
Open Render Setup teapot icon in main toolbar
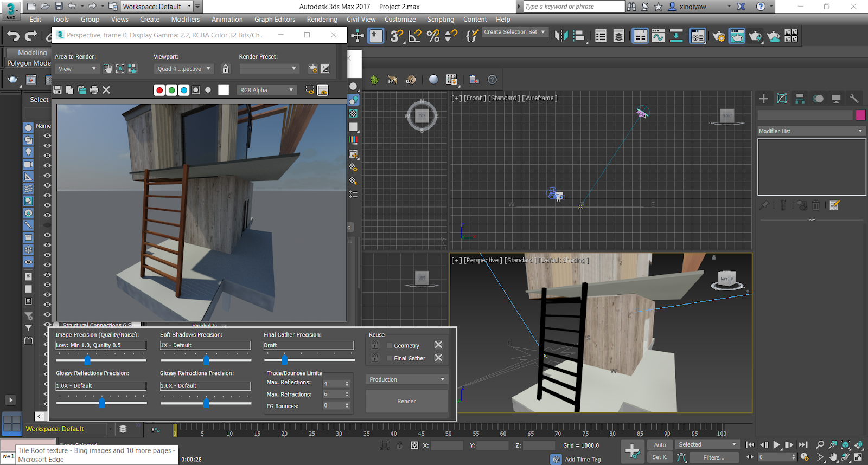[x=719, y=36]
